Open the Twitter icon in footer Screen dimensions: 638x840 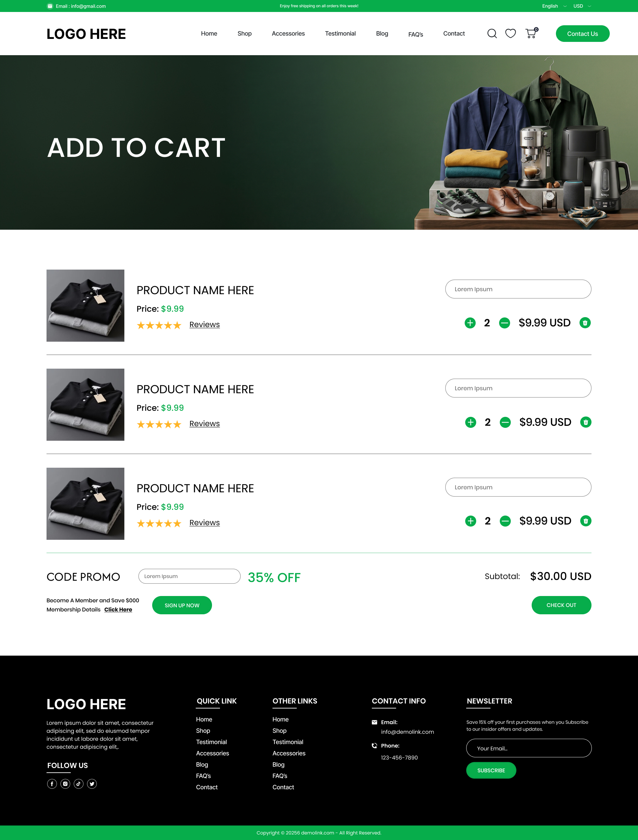coord(92,784)
